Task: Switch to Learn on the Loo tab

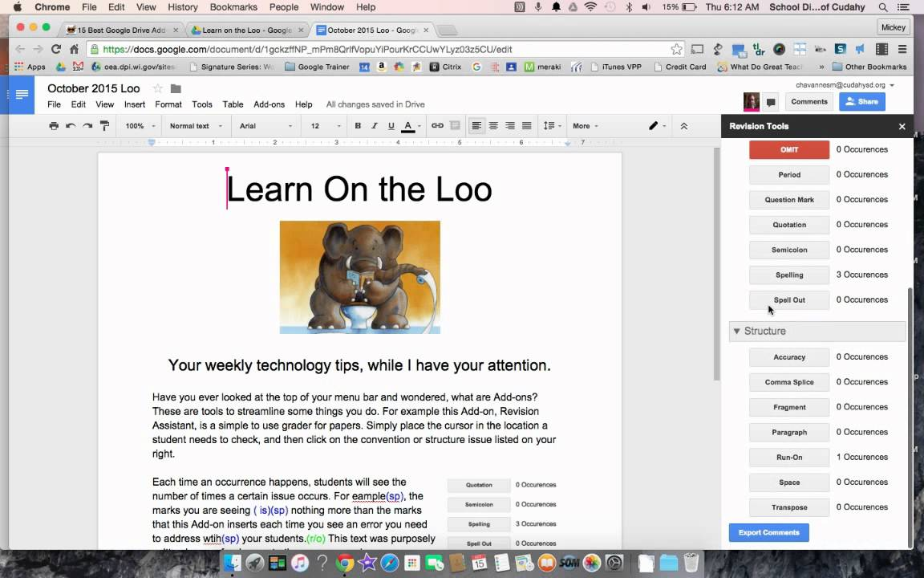Action: (x=248, y=30)
